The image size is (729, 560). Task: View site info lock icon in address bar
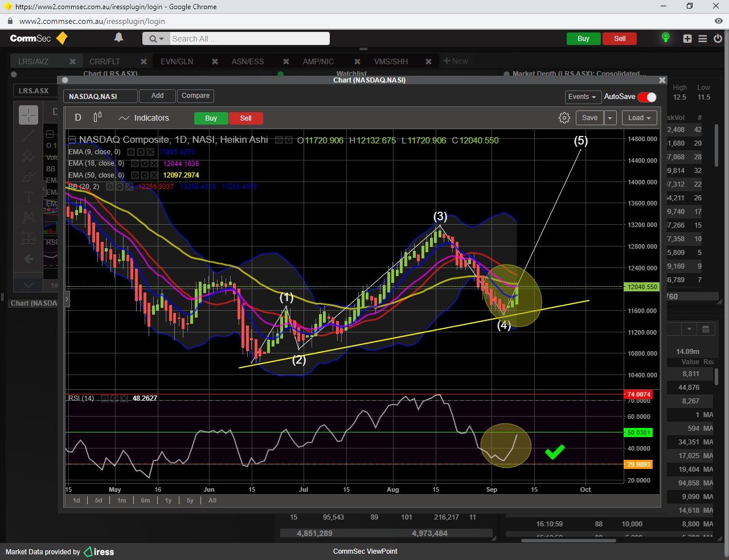point(10,21)
